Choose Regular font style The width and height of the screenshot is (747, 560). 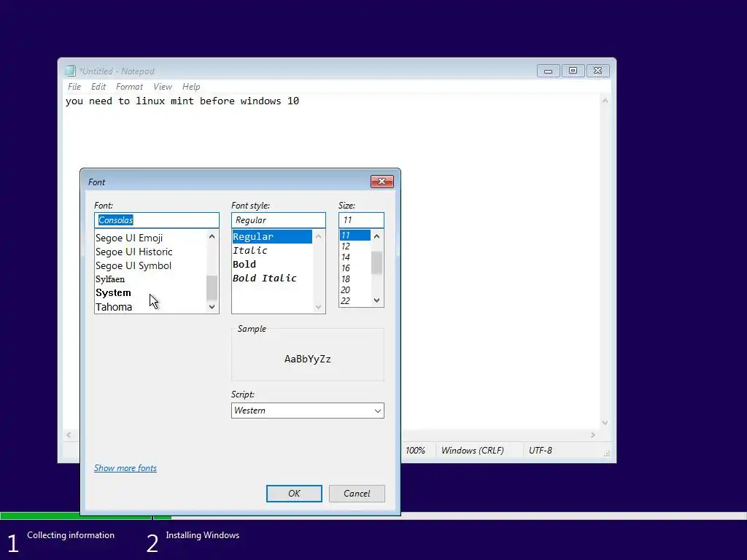click(x=272, y=237)
